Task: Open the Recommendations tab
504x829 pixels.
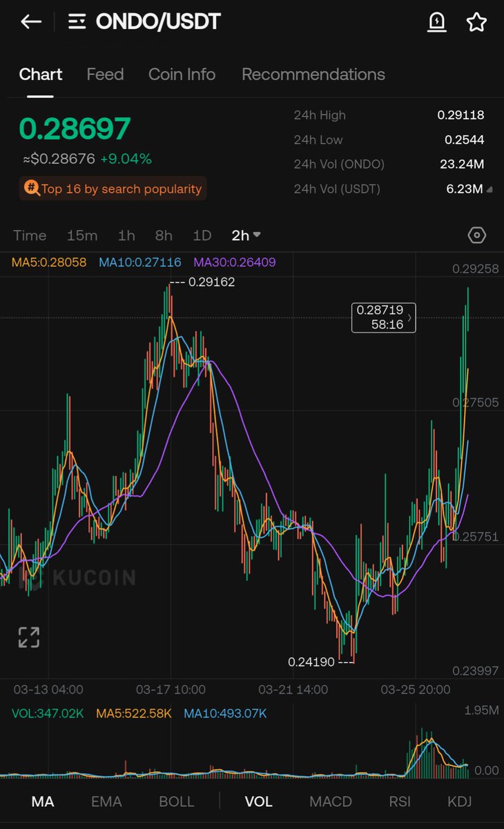Action: click(x=313, y=74)
